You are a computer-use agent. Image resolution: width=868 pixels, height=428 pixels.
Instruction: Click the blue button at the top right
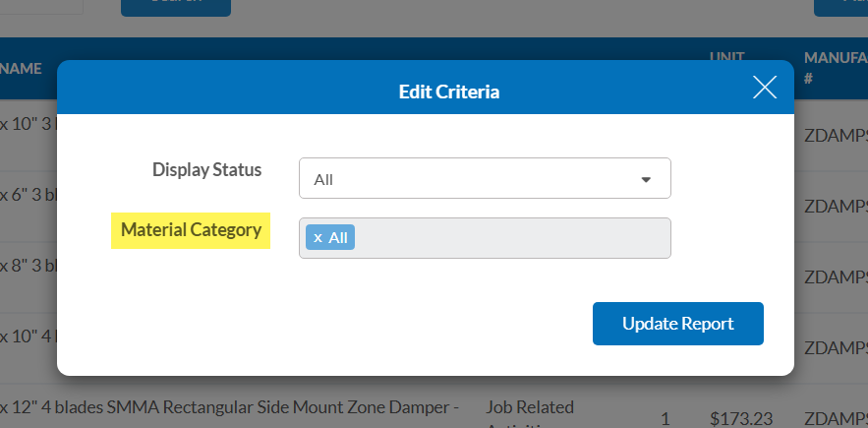click(x=840, y=8)
